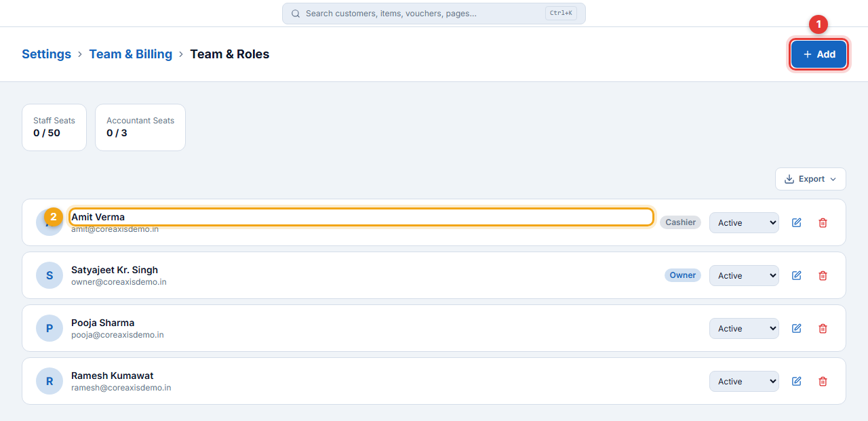Edit Pooja Sharma's team entry
Screen dimensions: 868x421
tap(797, 328)
